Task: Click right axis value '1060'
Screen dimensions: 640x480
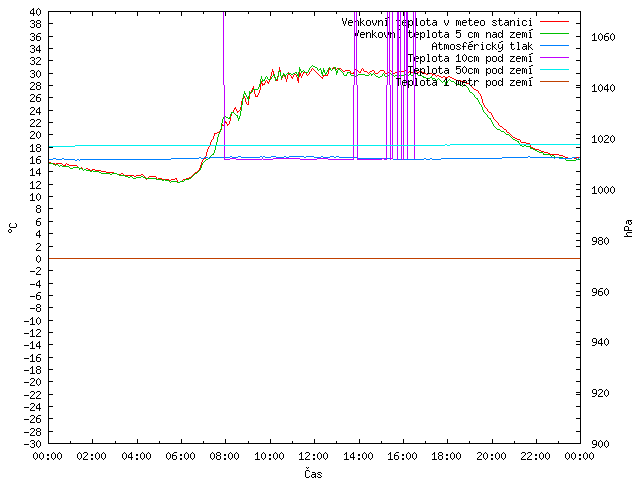Action: (x=603, y=38)
